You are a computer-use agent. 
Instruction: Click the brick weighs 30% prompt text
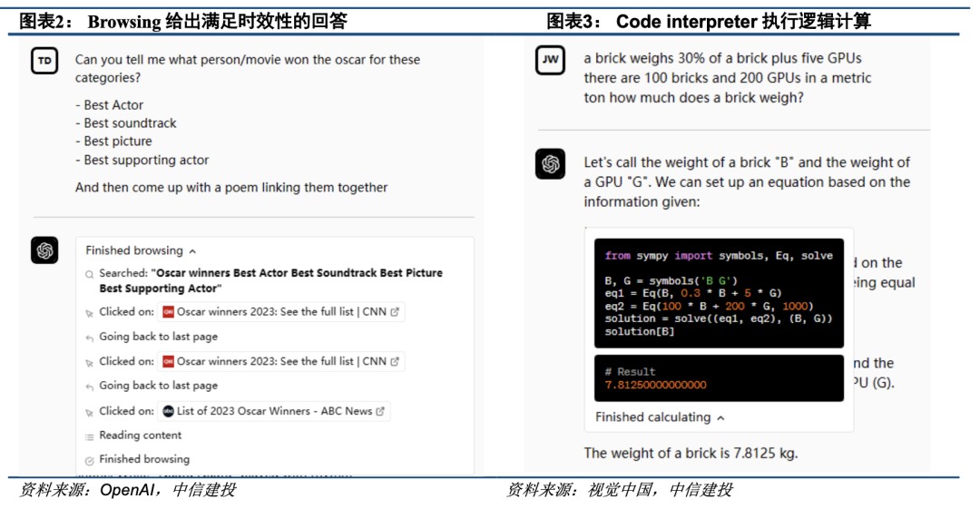pos(728,77)
